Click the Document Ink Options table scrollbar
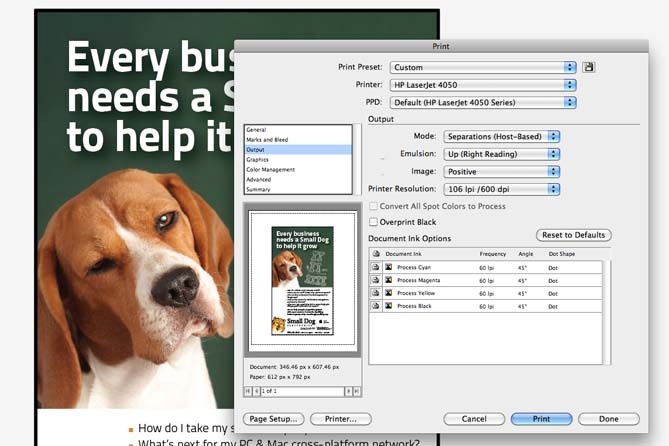669x446 pixels. pyautogui.click(x=607, y=312)
